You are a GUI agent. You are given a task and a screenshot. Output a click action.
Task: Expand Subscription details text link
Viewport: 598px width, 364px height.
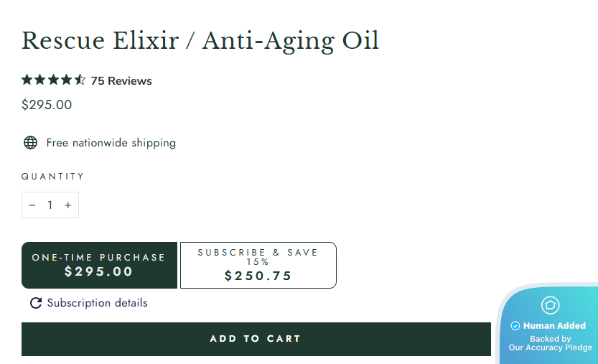click(x=97, y=303)
